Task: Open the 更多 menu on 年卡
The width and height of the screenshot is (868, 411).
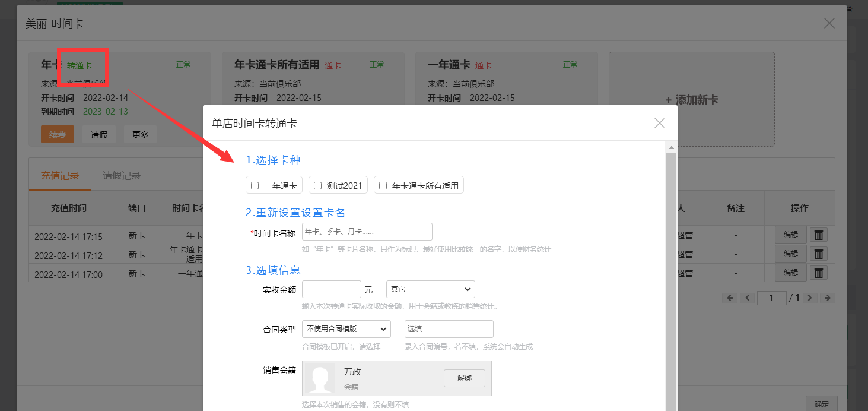Action: pyautogui.click(x=141, y=135)
